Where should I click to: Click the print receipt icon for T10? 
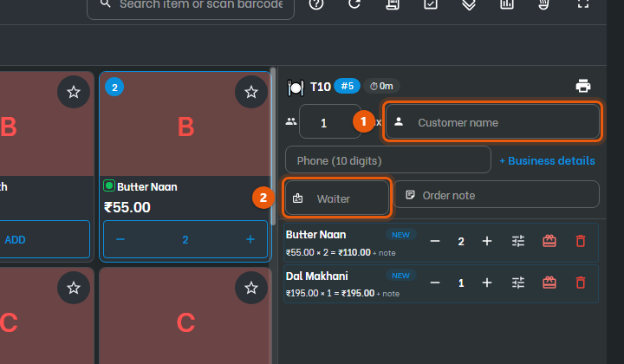point(583,86)
